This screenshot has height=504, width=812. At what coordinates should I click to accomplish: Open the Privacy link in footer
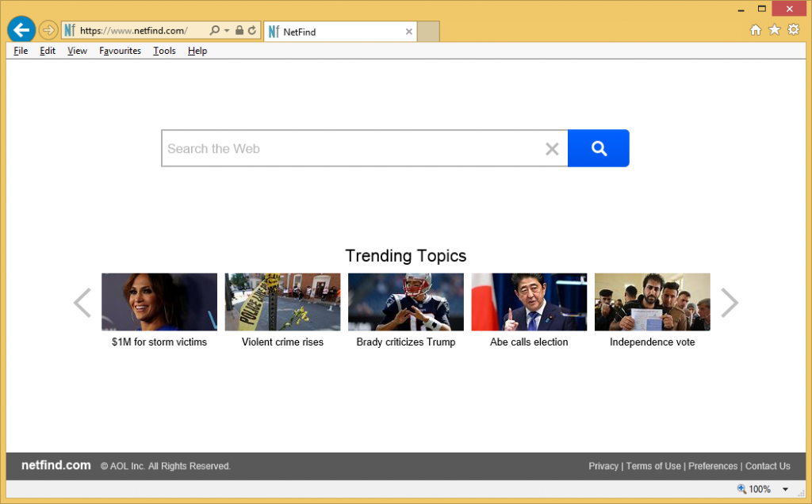(603, 466)
